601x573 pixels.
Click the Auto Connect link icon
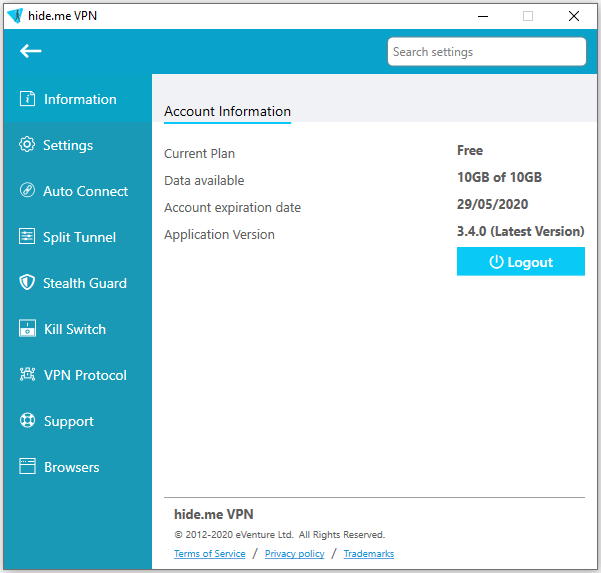27,190
